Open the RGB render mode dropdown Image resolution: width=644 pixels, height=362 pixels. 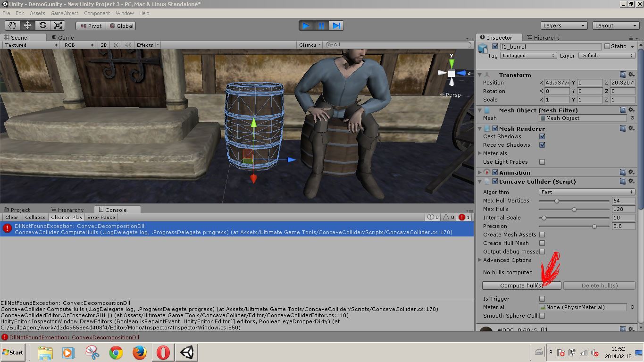tap(79, 45)
